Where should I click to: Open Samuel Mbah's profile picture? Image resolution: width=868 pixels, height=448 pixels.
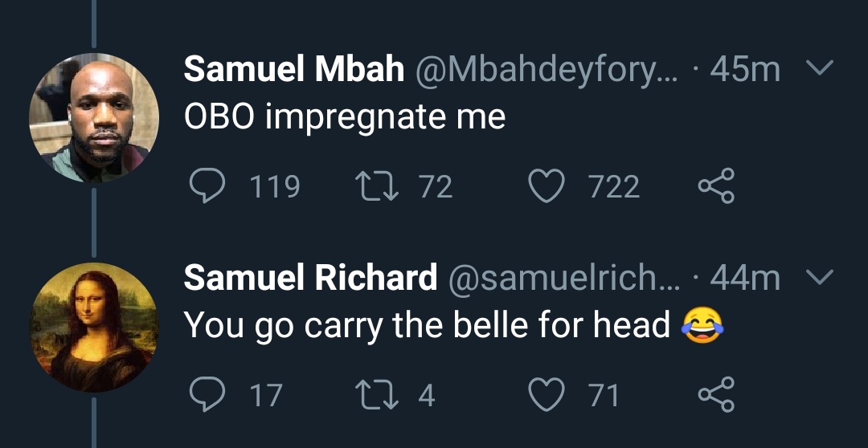[94, 118]
